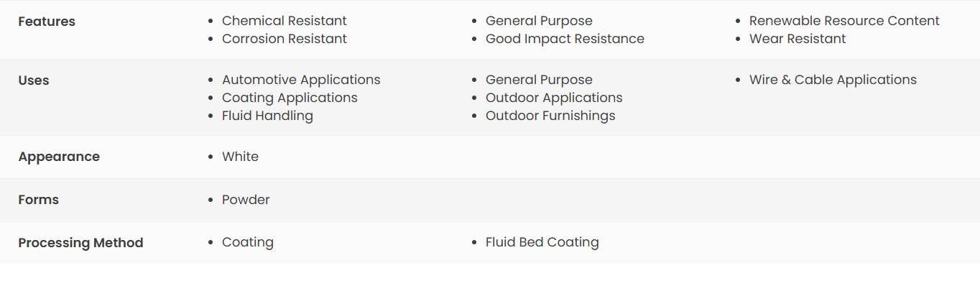This screenshot has height=281, width=980.
Task: Click Renewable Resource Content item
Action: pyautogui.click(x=844, y=21)
